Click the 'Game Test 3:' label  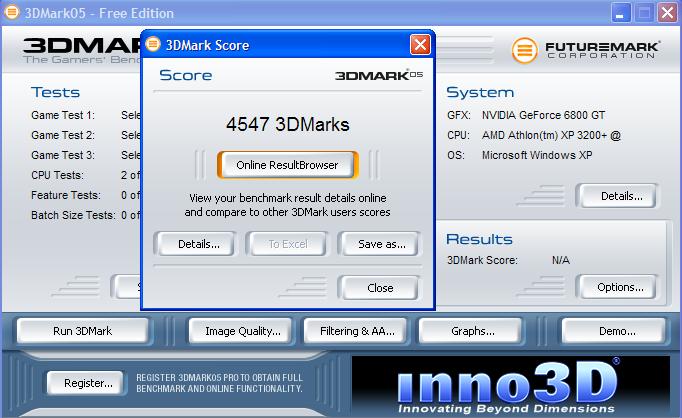pos(63,155)
